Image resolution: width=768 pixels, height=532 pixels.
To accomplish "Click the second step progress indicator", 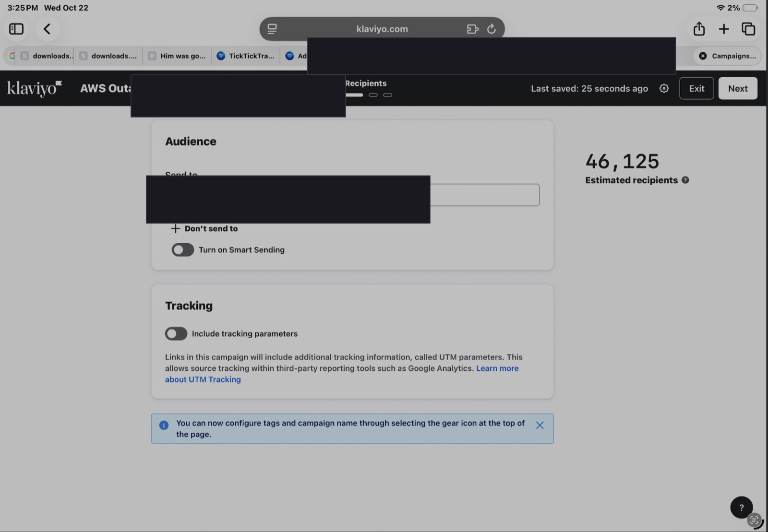I will [x=373, y=95].
